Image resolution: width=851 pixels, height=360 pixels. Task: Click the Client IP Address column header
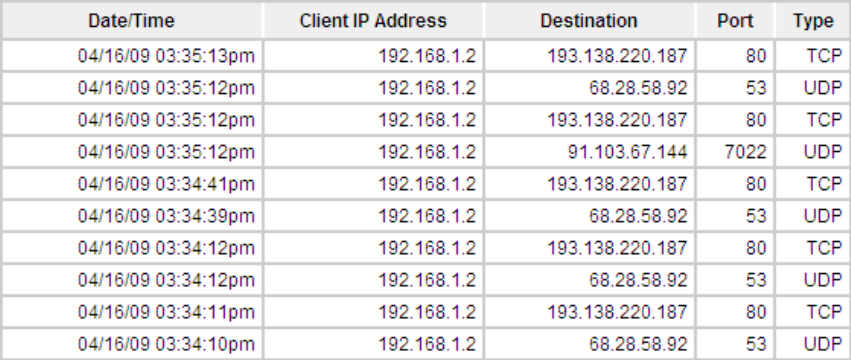[x=373, y=21]
